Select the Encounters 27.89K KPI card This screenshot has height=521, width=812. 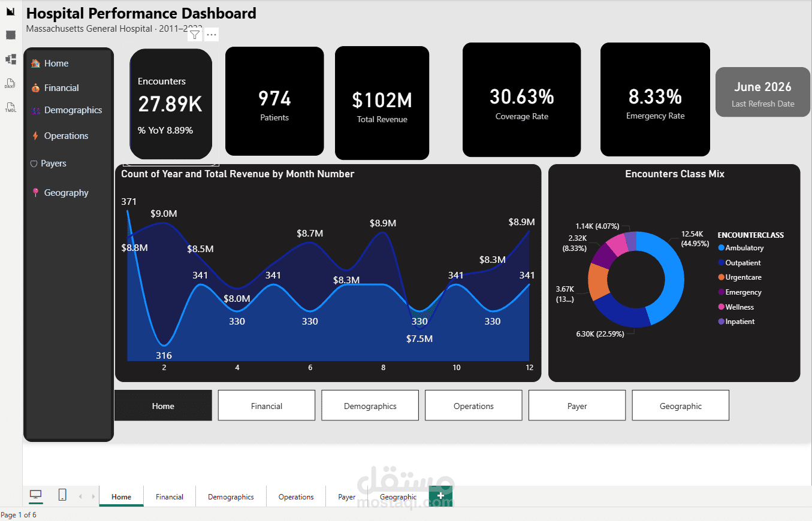pyautogui.click(x=171, y=104)
